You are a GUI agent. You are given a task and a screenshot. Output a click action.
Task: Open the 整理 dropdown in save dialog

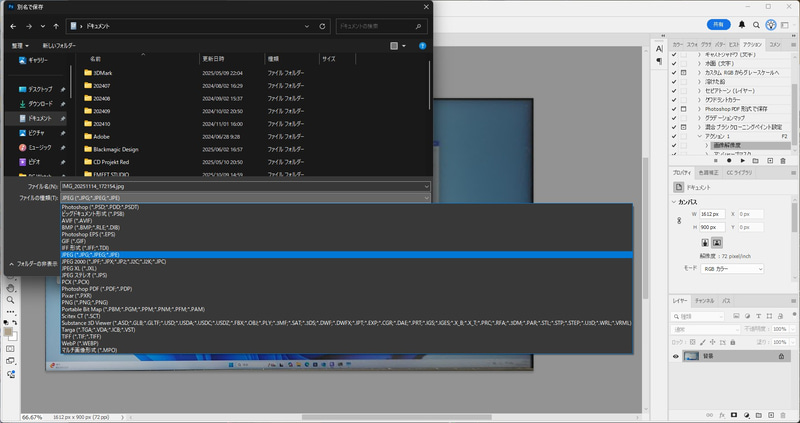click(20, 46)
